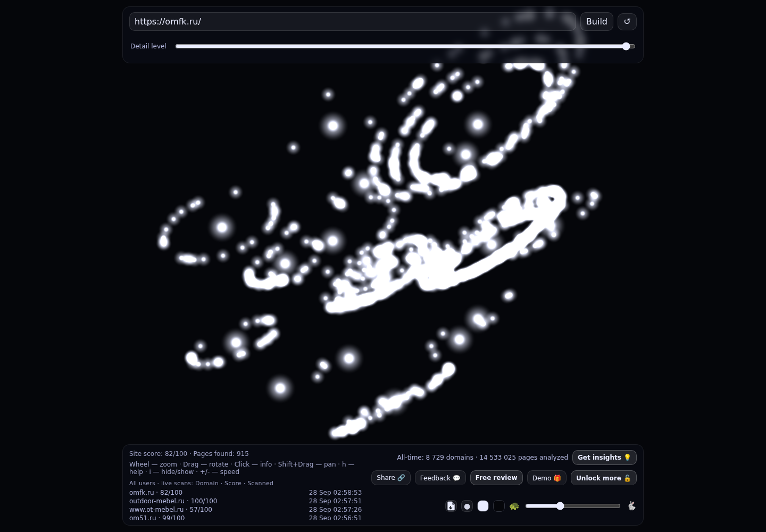Open the Feedback button
Screen dimensions: 766x532
(440, 478)
